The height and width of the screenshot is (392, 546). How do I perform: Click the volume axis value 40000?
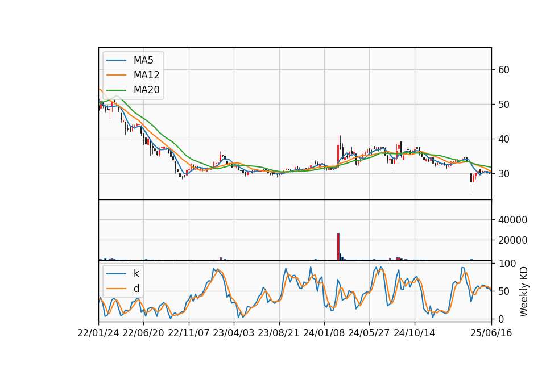tap(512, 220)
